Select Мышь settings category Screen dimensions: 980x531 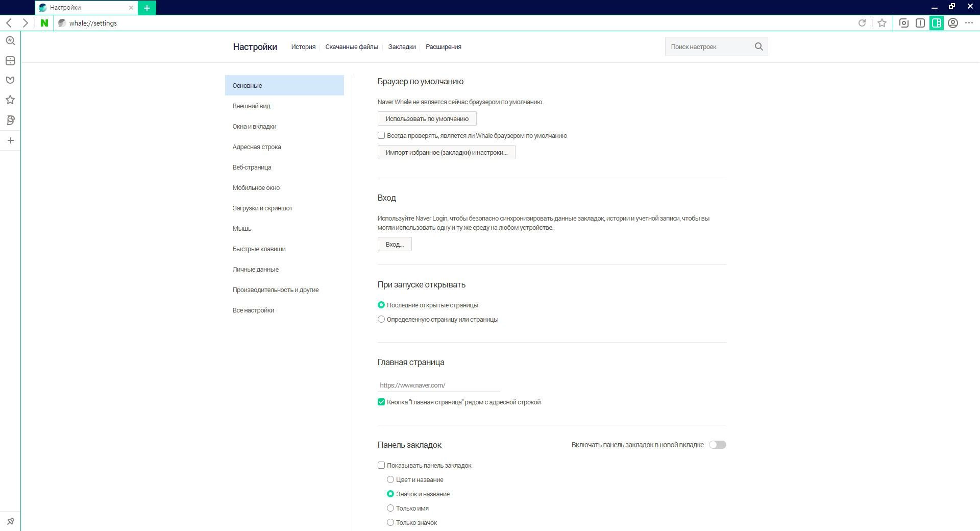pyautogui.click(x=284, y=228)
